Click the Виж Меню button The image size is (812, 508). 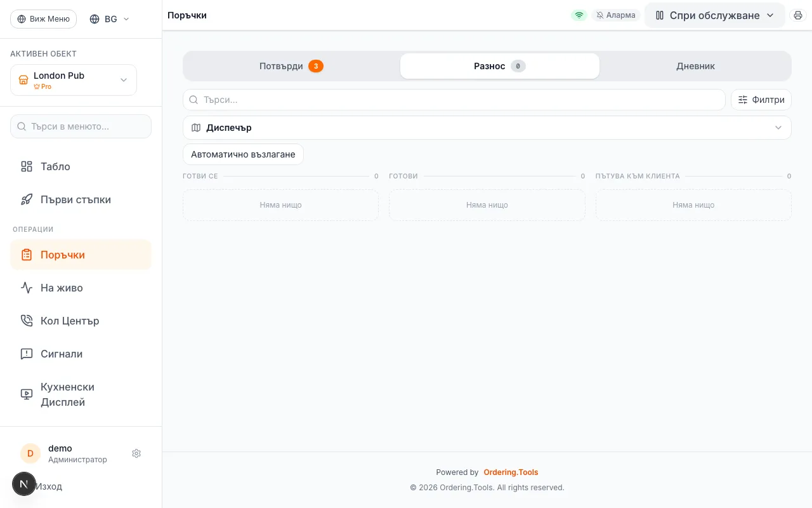tap(43, 19)
